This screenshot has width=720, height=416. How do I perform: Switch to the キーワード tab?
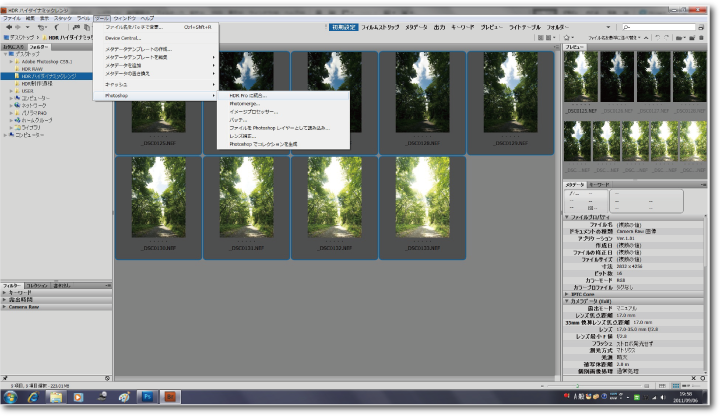tap(598, 185)
